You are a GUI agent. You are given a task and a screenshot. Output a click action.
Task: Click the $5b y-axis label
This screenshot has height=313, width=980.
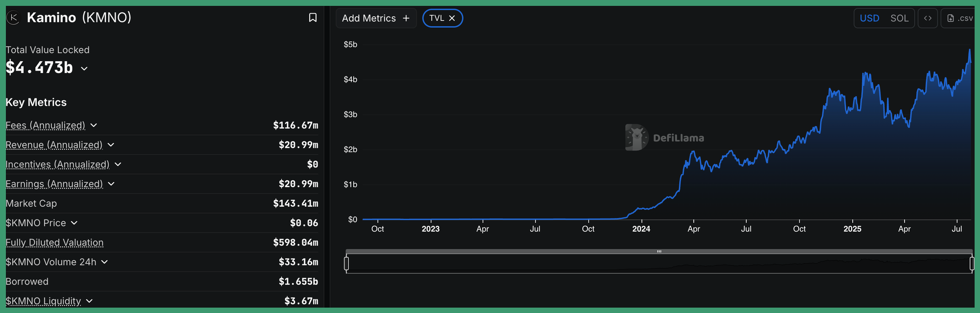click(x=350, y=45)
